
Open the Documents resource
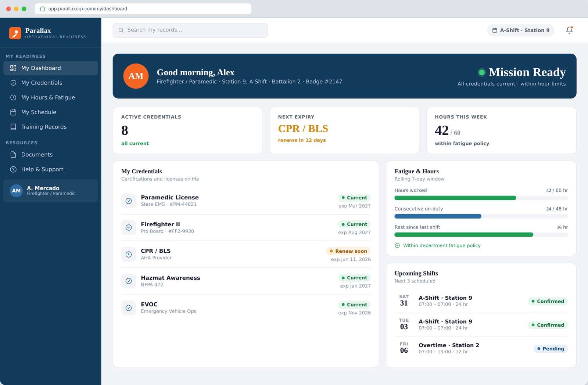(51, 155)
